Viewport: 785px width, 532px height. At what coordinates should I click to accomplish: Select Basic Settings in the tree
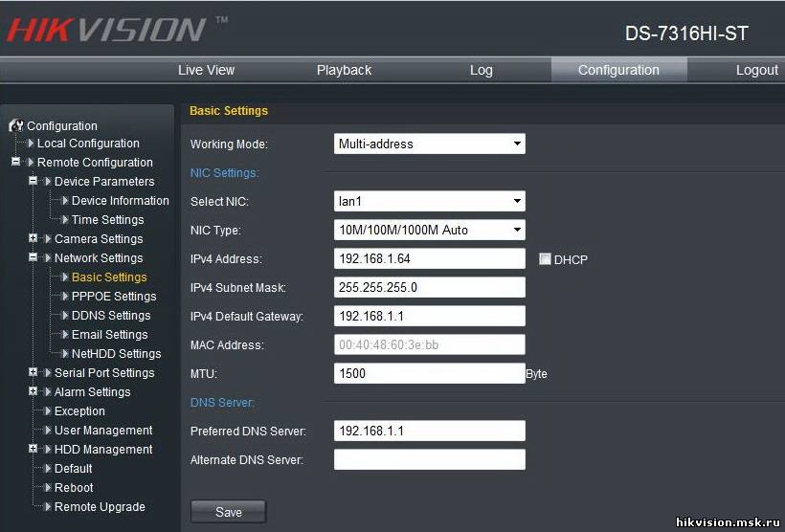(109, 277)
